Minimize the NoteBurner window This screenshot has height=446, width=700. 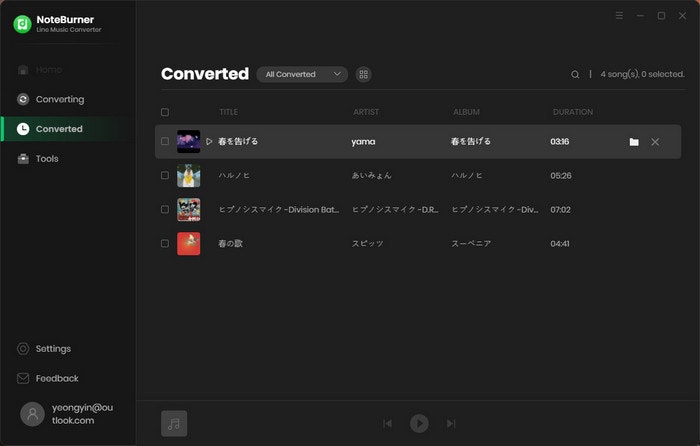click(640, 16)
